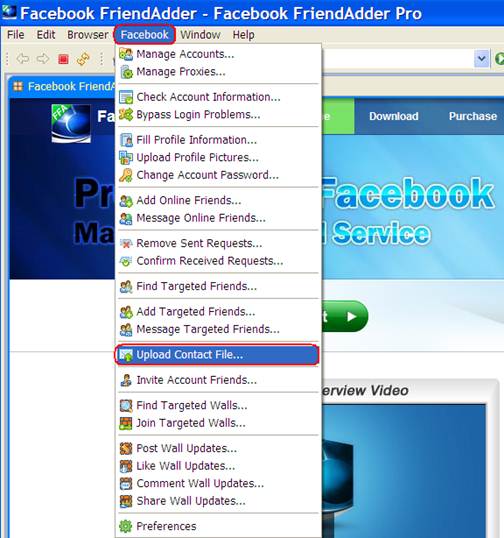Click the Manage Accounts icon

[126, 54]
